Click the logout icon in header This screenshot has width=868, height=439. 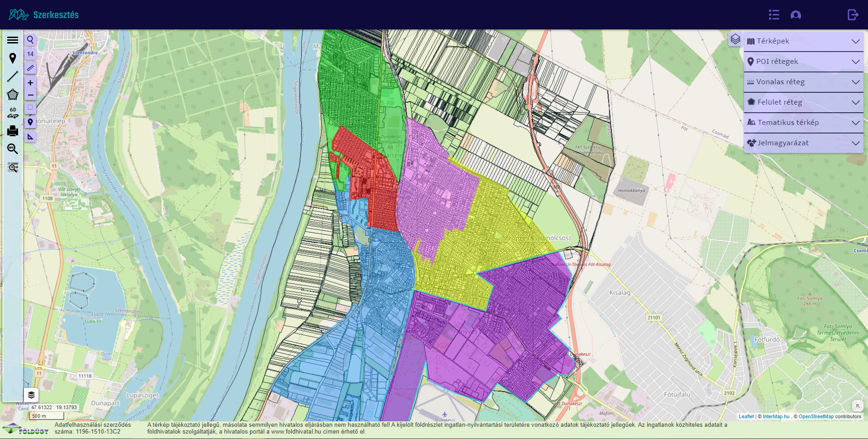point(853,15)
